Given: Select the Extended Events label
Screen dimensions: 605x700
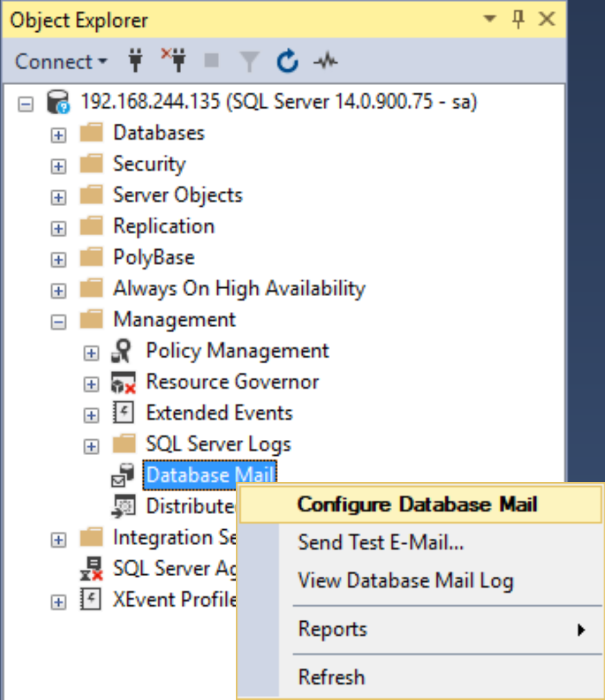Looking at the screenshot, I should click(x=219, y=413).
